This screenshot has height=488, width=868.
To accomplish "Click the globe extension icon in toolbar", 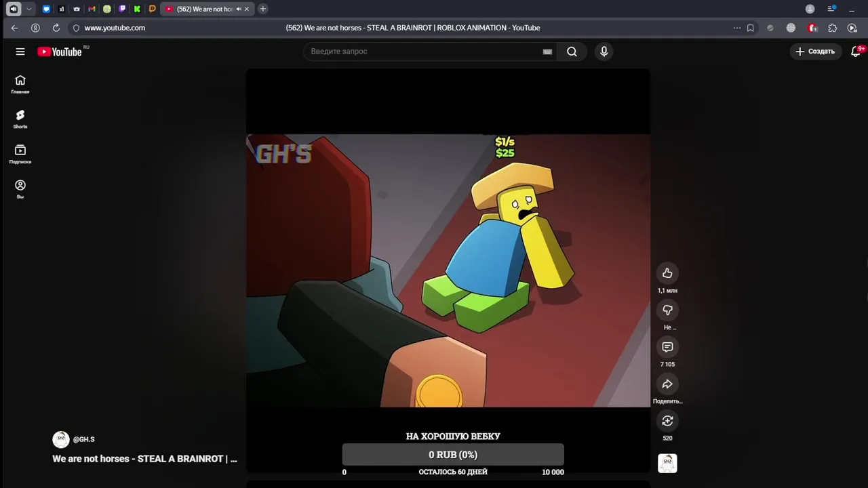I will pyautogui.click(x=791, y=28).
